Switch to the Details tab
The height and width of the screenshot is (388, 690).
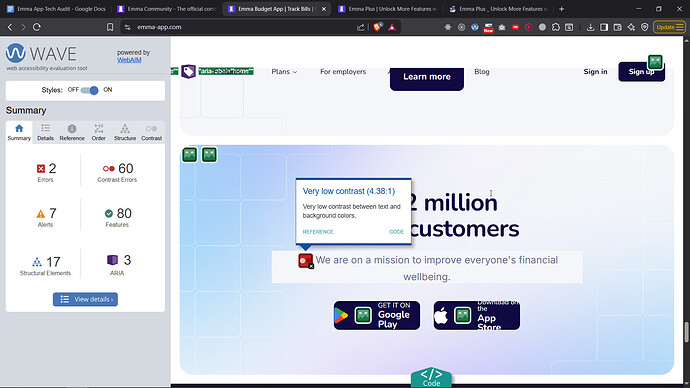coord(45,132)
